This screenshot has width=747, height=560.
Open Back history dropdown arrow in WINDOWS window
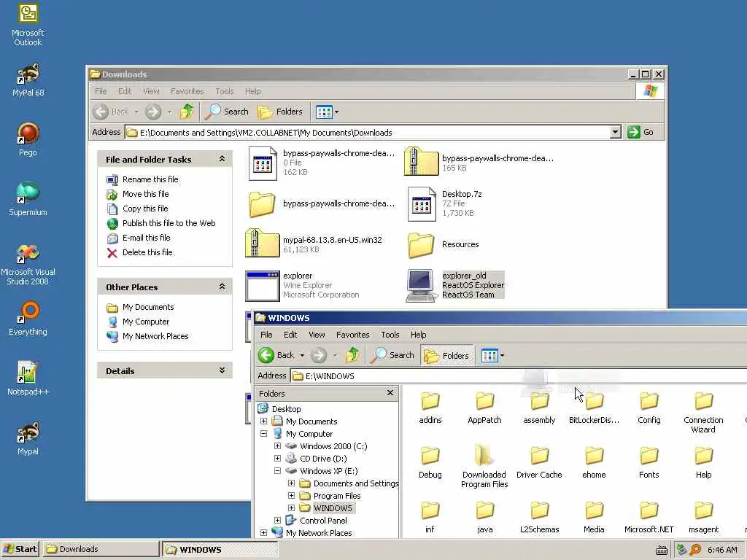point(302,355)
